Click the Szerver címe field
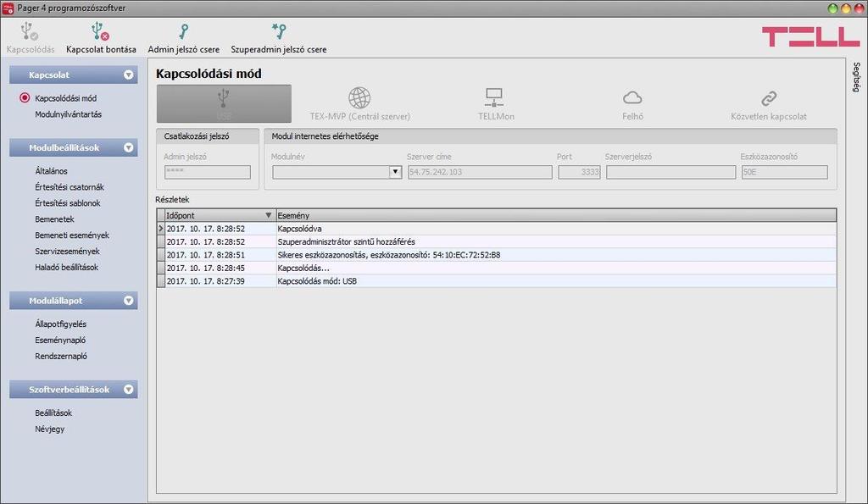The image size is (868, 504). pos(480,172)
